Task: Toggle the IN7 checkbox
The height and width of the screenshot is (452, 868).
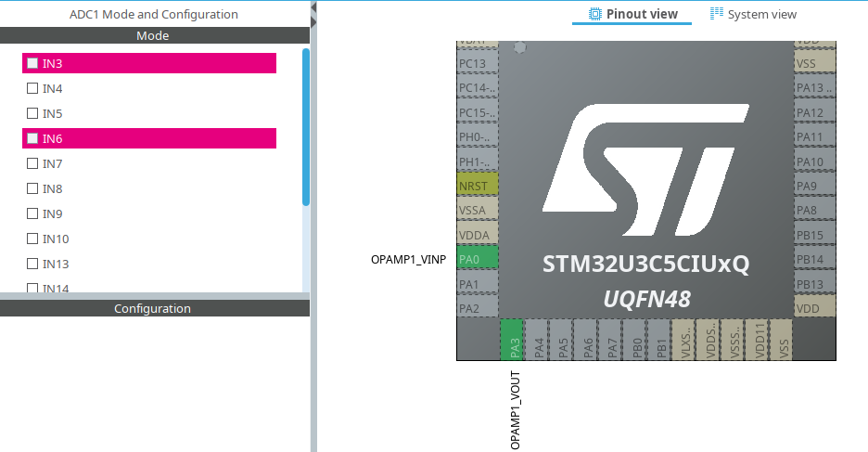Action: [32, 163]
